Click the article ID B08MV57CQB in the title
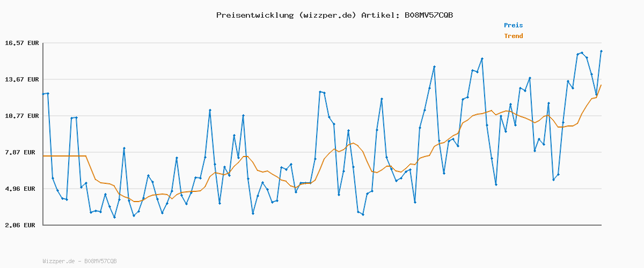The image size is (644, 268). [x=428, y=15]
